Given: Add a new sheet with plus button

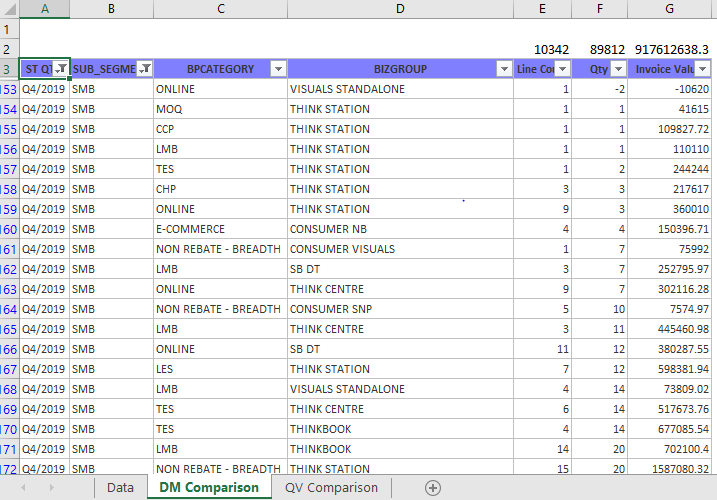Looking at the screenshot, I should click(432, 488).
